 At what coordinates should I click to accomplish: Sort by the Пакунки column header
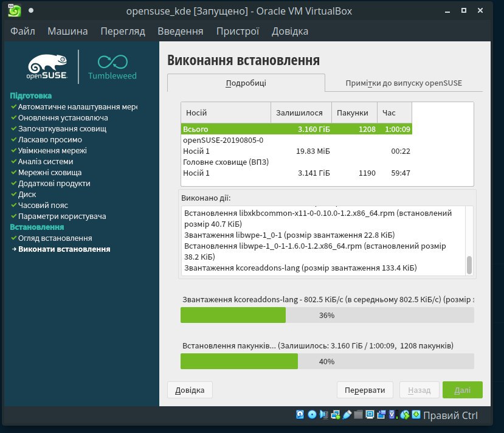(x=354, y=113)
